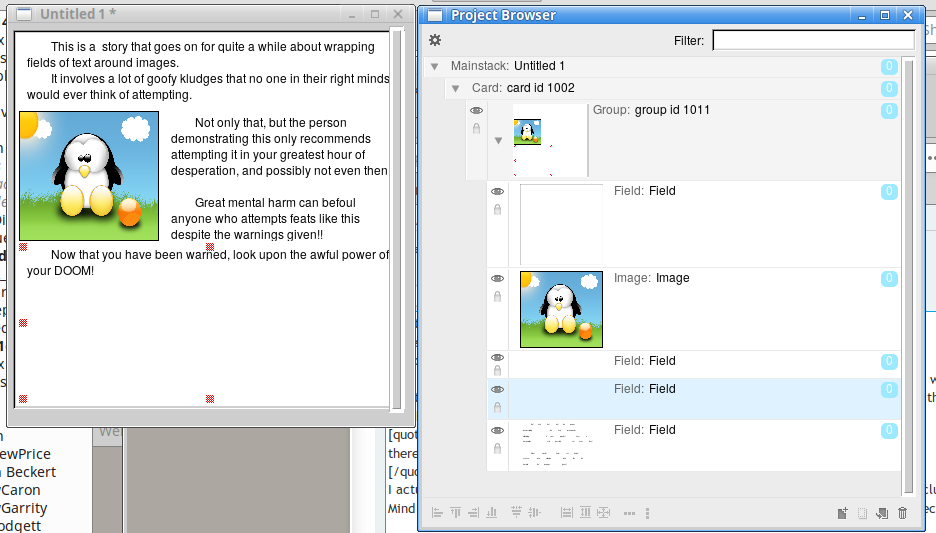Screen dimensions: 936x533
Task: Toggle eye icon on the last Field row
Action: (x=497, y=430)
